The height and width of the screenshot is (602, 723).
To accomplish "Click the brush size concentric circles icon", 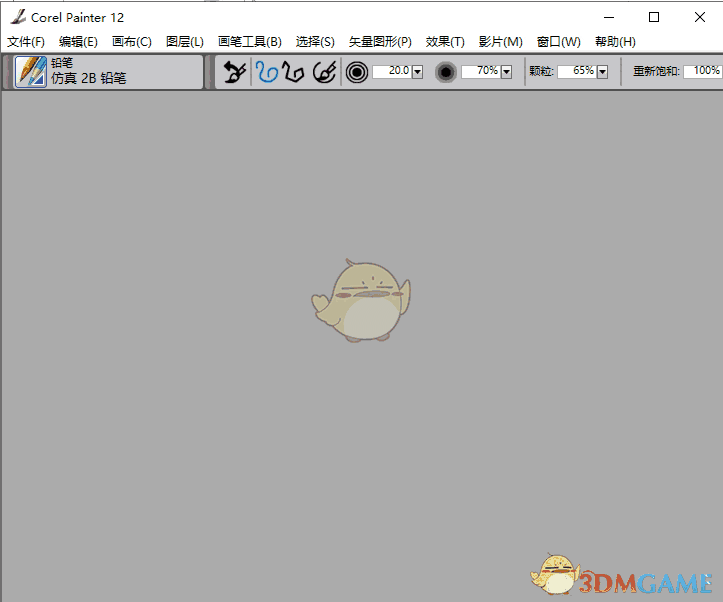I will [356, 72].
